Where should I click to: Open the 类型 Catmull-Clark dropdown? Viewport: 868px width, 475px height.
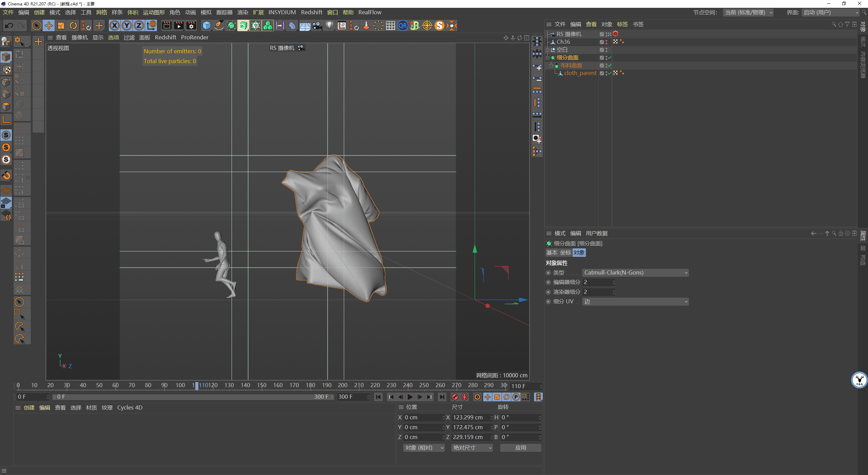(x=635, y=273)
